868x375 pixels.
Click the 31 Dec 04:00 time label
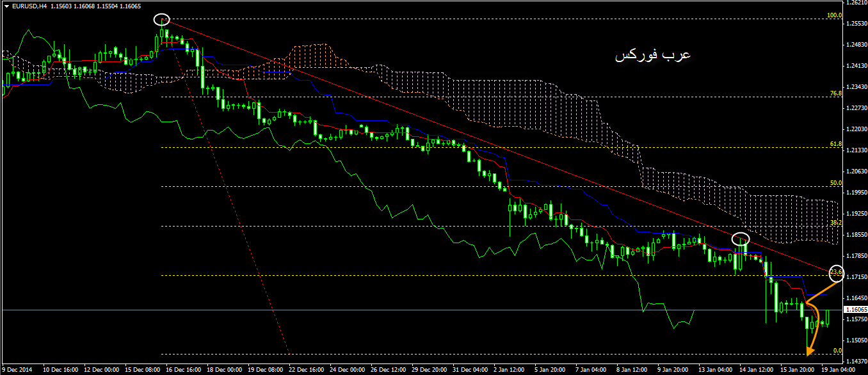[x=470, y=370]
